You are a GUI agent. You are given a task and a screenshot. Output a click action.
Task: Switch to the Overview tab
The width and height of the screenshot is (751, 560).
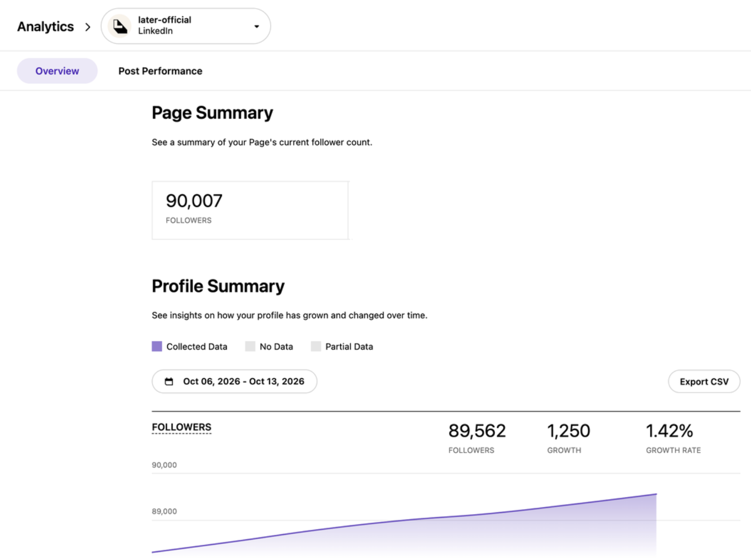(x=57, y=71)
